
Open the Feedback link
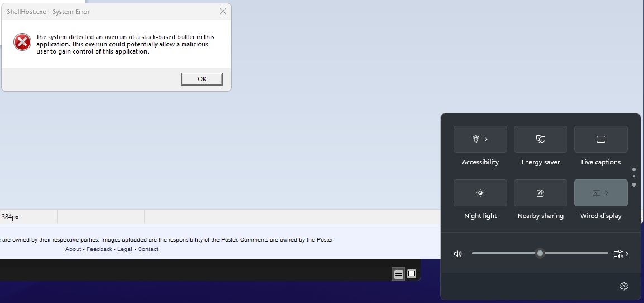[99, 249]
